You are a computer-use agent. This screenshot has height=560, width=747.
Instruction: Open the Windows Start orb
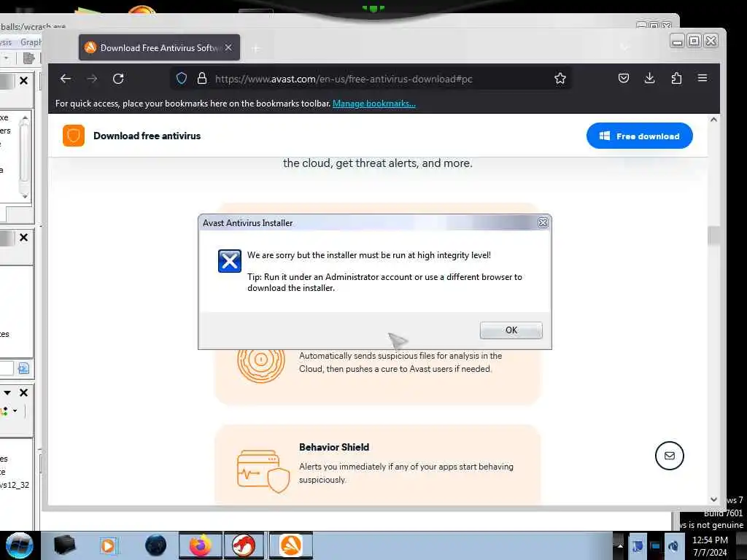20,545
